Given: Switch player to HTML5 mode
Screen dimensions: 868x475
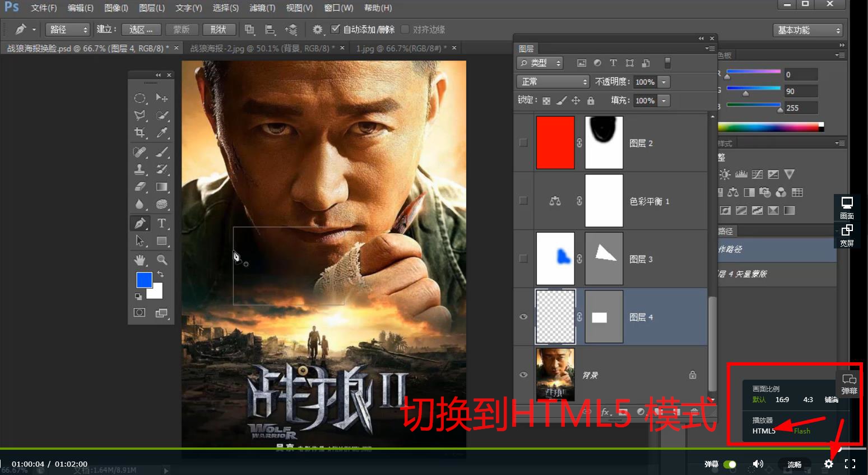Looking at the screenshot, I should tap(764, 431).
